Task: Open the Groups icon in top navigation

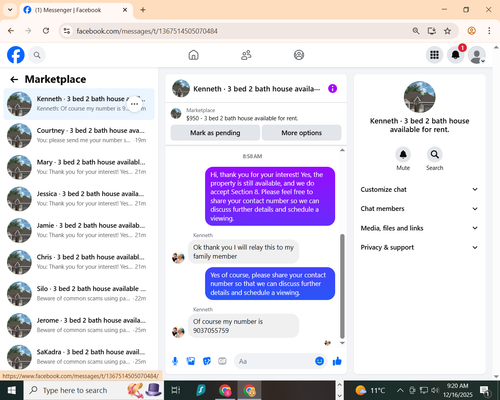Action: click(299, 55)
